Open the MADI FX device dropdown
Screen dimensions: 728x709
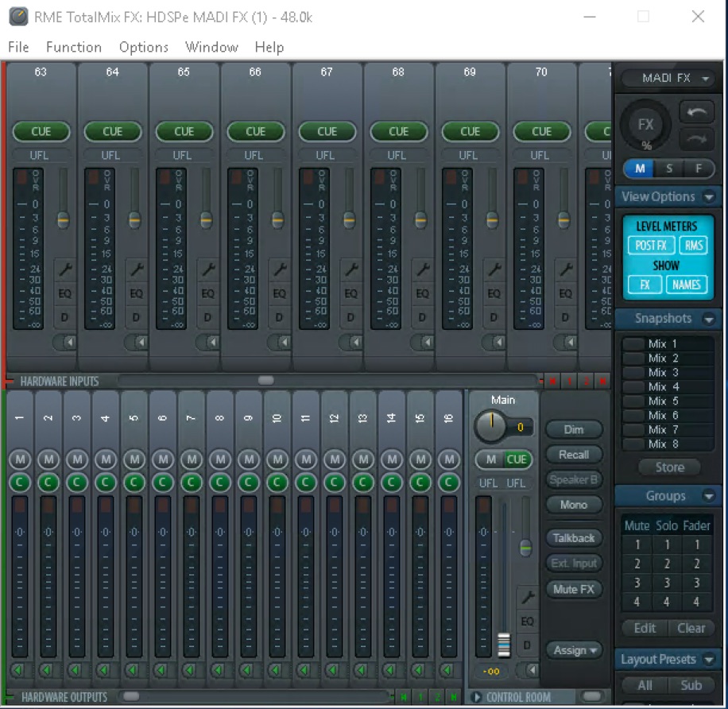[668, 78]
